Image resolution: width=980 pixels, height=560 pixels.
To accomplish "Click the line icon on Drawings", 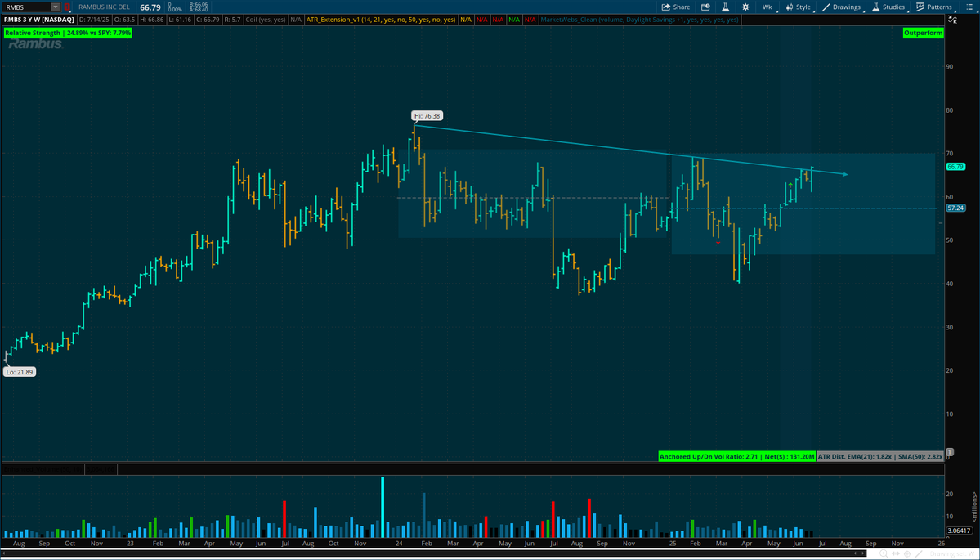I will pyautogui.click(x=826, y=7).
